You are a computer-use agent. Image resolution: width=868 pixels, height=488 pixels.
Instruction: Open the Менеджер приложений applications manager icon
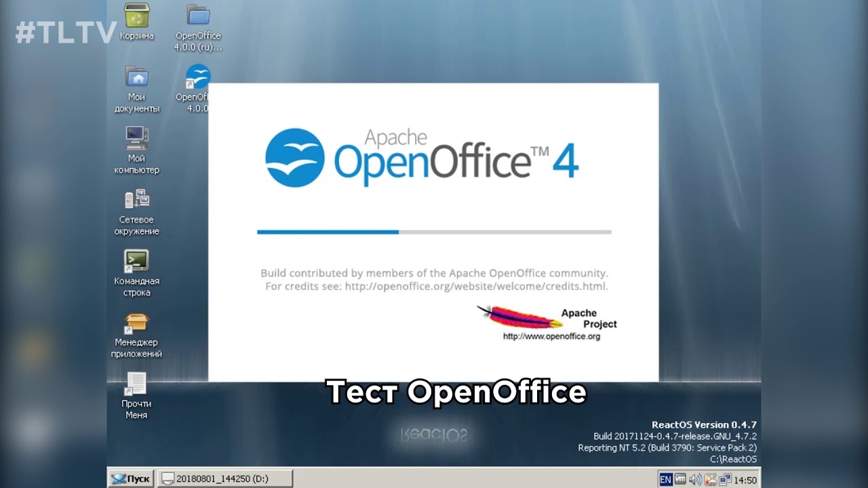[137, 335]
